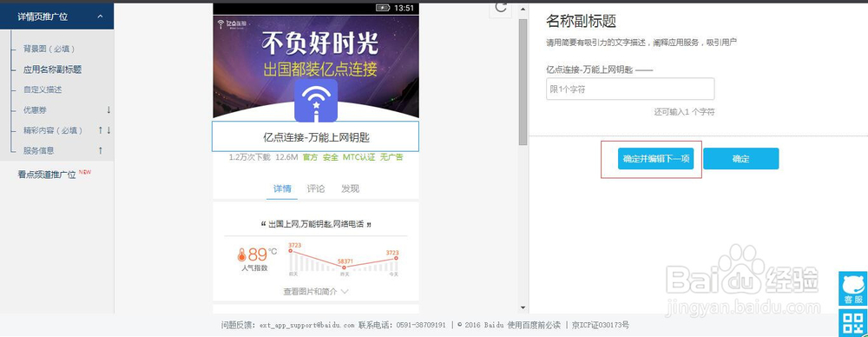Click the 亿点连接-万能上网钥匙 title box in preview

point(316,136)
